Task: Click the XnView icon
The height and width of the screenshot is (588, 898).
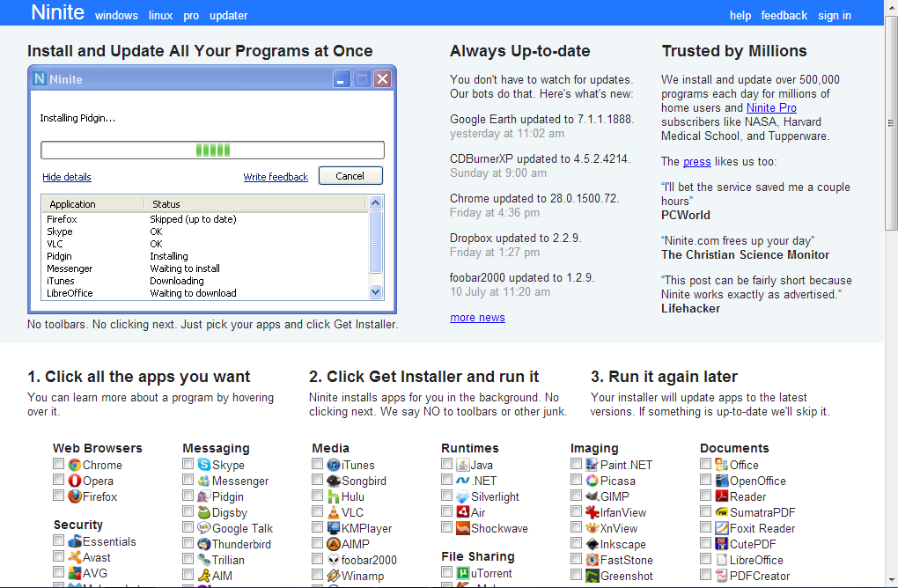Action: [x=593, y=528]
